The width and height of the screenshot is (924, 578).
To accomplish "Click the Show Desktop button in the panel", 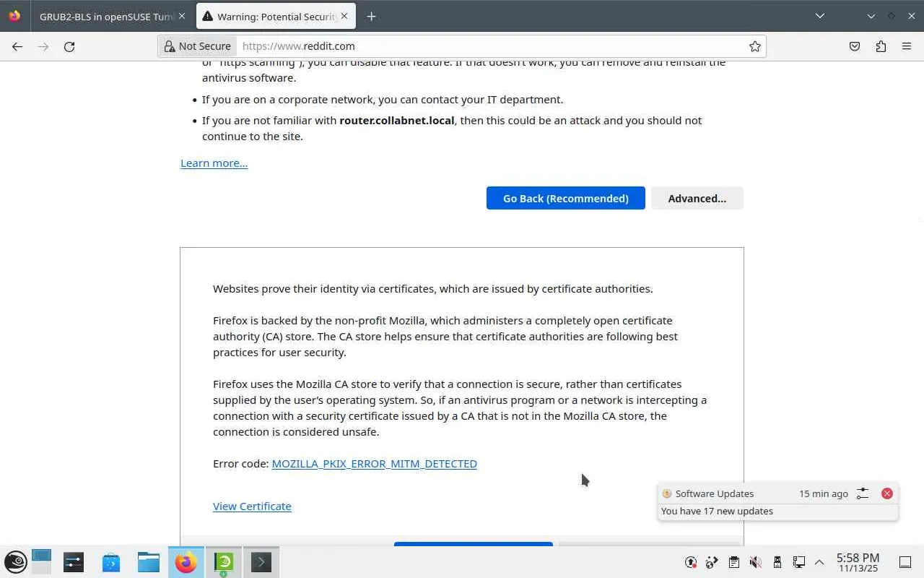I will 905,562.
